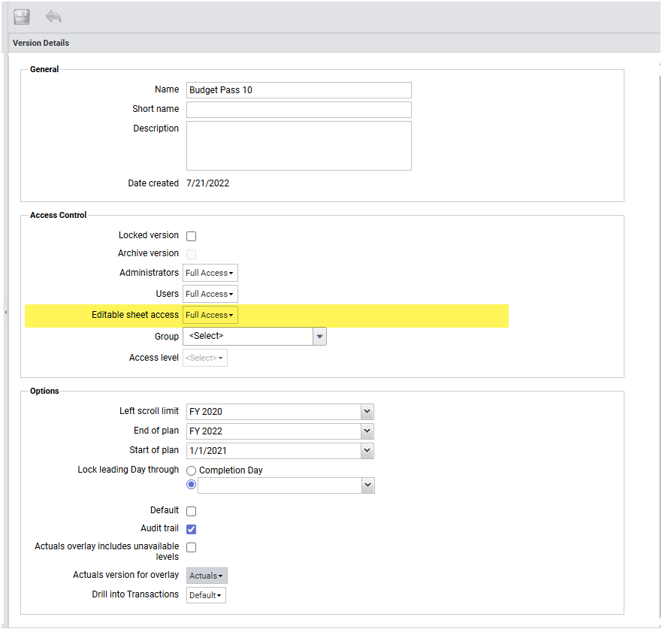The image size is (662, 644).
Task: Check Actuals overlay includes unavailable levels
Action: coord(191,547)
